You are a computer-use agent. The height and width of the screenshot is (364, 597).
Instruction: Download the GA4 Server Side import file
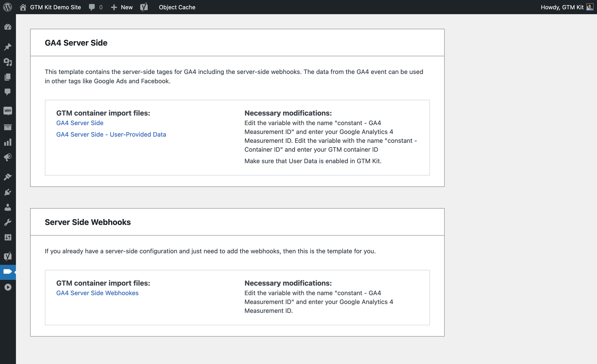coord(80,123)
